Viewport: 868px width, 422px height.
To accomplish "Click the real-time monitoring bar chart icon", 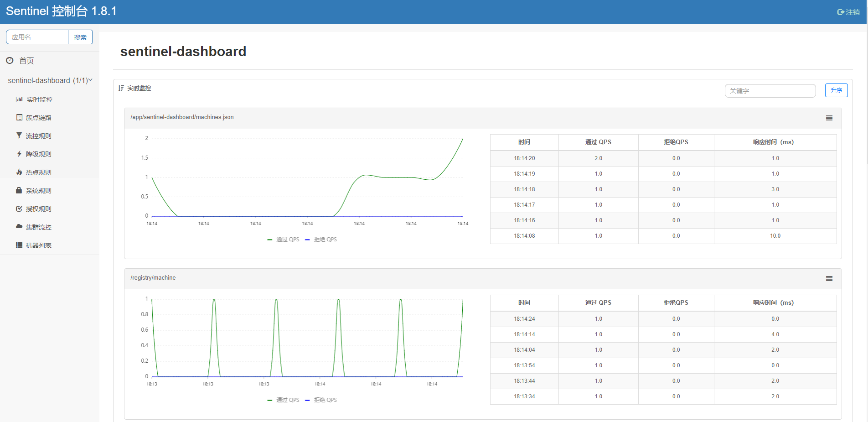I will [x=19, y=99].
